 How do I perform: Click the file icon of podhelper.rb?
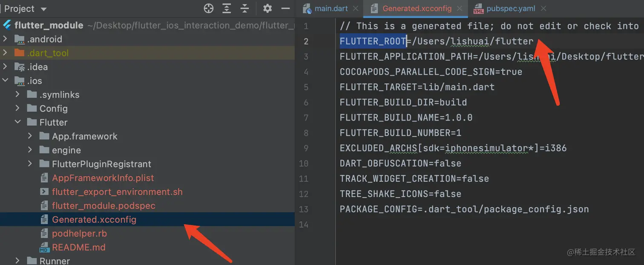click(44, 233)
